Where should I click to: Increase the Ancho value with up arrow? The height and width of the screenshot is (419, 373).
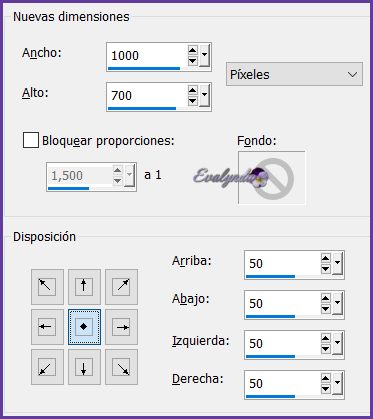pos(193,51)
